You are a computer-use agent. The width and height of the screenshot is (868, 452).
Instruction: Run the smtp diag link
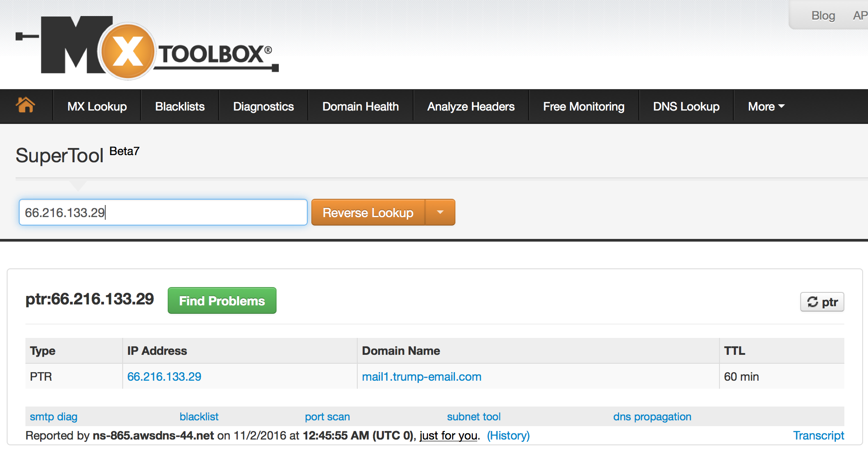coord(54,417)
